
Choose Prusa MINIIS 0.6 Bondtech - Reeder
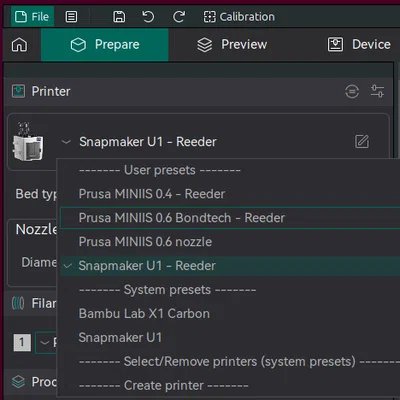230,218
